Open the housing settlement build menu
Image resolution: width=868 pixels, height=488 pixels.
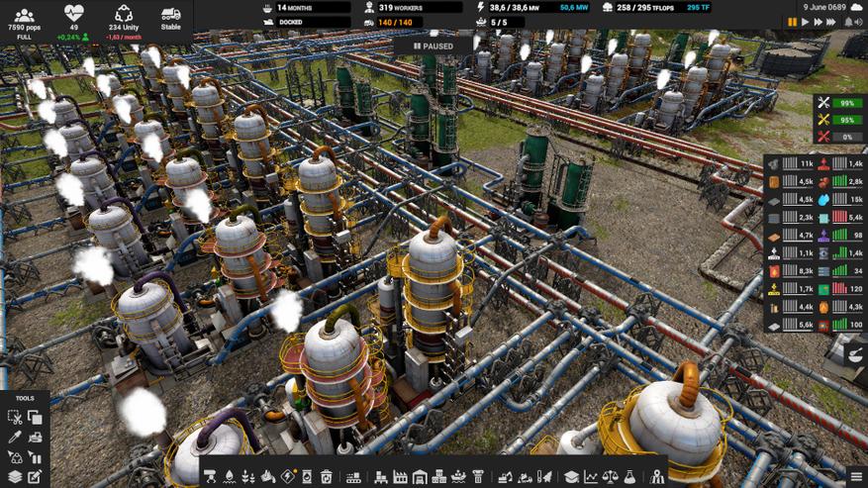[x=439, y=476]
